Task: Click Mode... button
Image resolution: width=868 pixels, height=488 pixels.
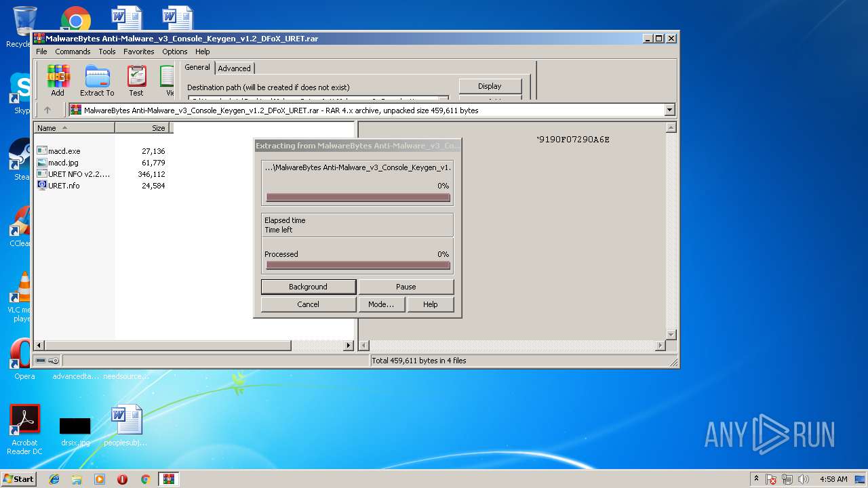Action: 381,304
